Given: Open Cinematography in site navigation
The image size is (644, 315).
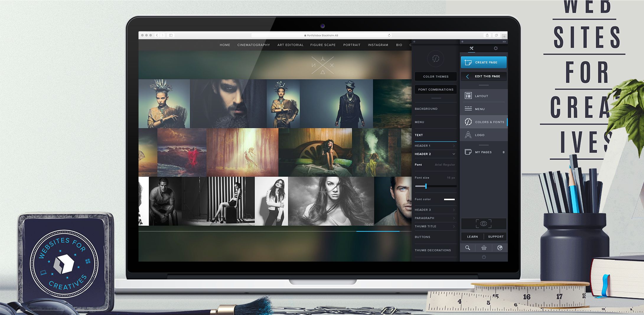Looking at the screenshot, I should click(x=253, y=45).
